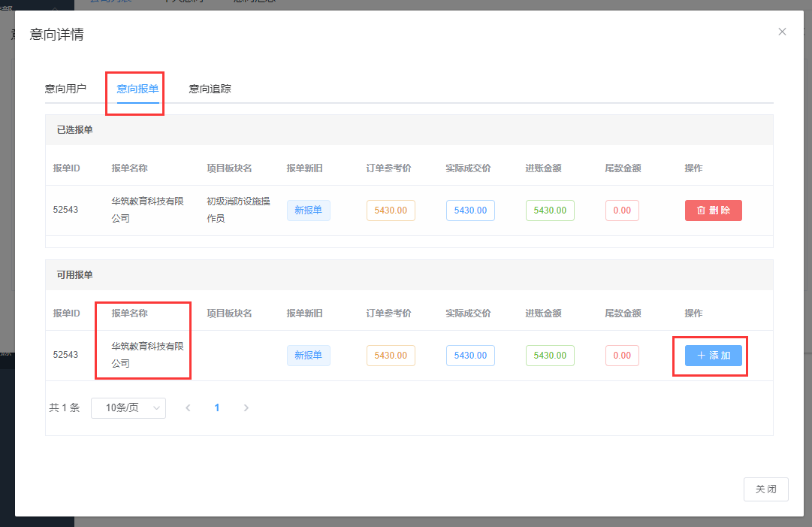812x527 pixels.
Task: Select the 意向报单 tab
Action: pos(137,89)
